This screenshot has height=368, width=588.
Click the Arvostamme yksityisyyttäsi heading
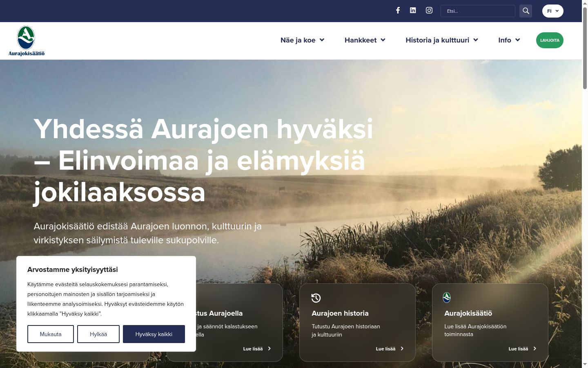click(x=73, y=269)
